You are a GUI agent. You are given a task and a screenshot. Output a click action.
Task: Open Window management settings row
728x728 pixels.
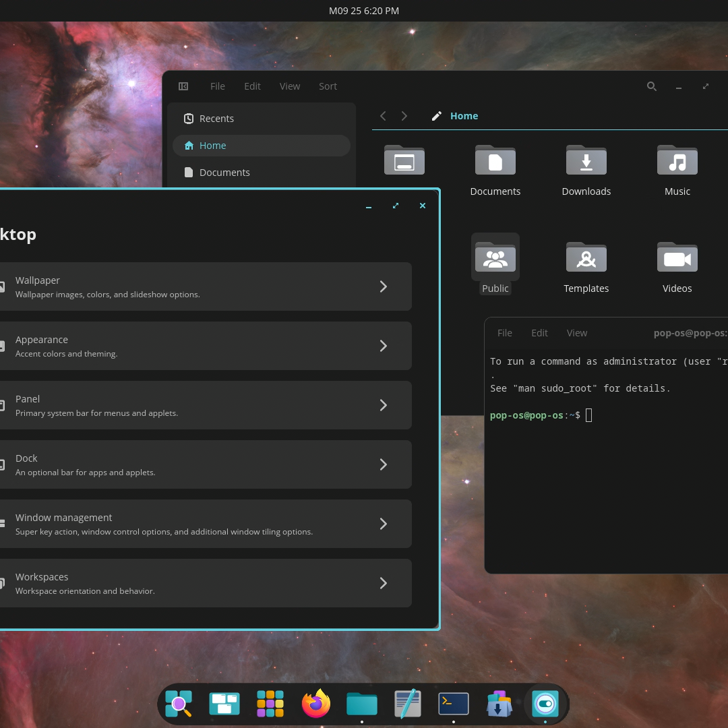[204, 524]
